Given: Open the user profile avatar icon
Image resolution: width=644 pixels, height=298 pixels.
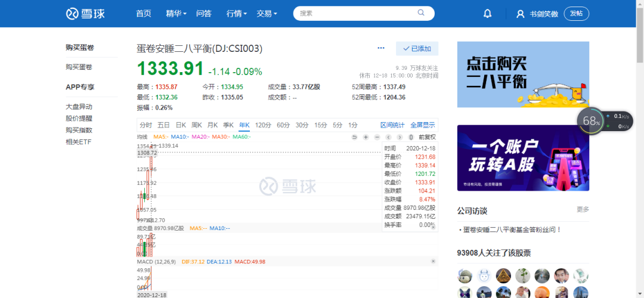Looking at the screenshot, I should coord(521,14).
